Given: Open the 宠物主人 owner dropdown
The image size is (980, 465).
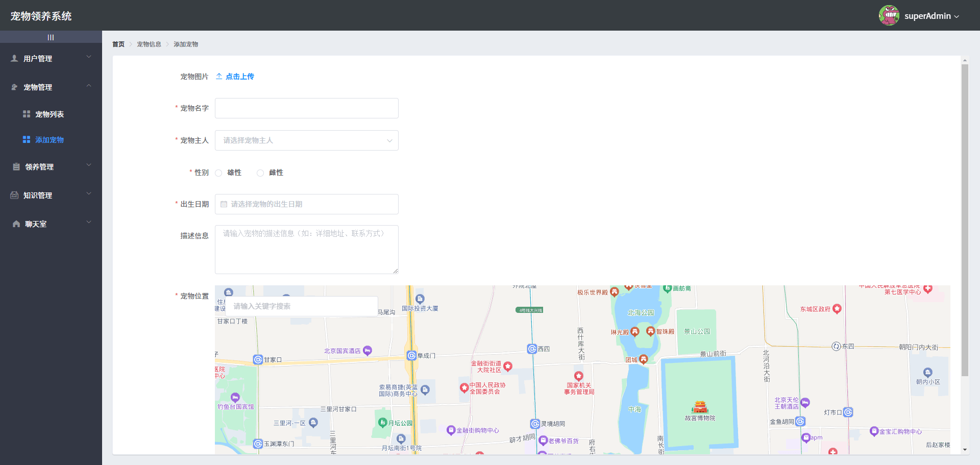Looking at the screenshot, I should 306,140.
